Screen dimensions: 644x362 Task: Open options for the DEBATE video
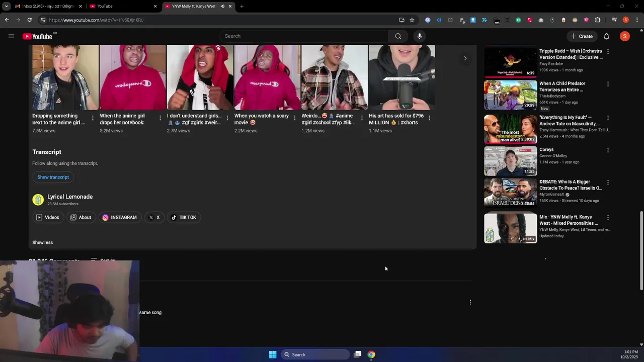pos(608,182)
